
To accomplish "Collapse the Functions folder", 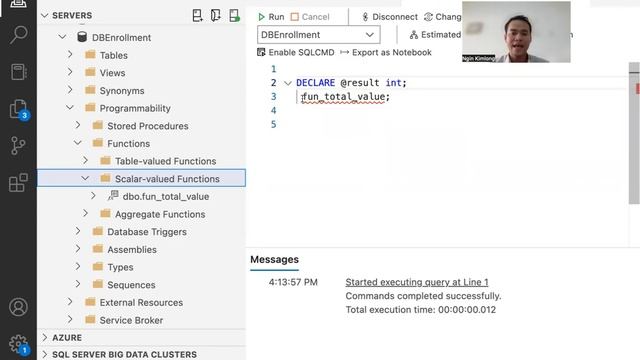I will click(x=78, y=143).
